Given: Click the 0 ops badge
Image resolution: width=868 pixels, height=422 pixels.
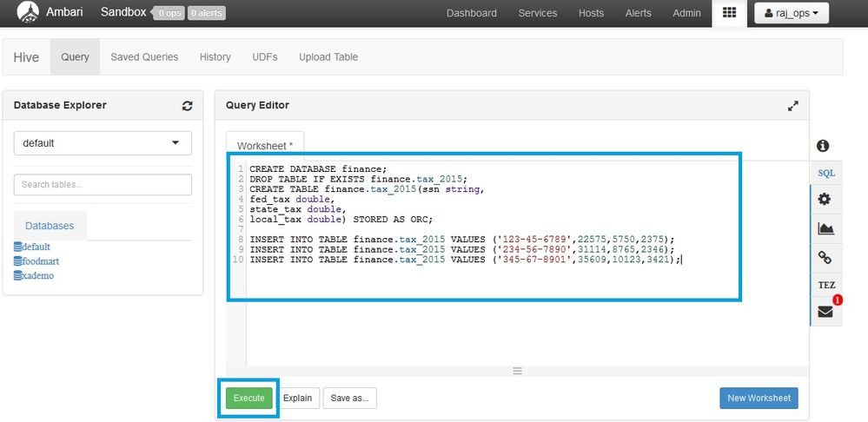Looking at the screenshot, I should [169, 13].
